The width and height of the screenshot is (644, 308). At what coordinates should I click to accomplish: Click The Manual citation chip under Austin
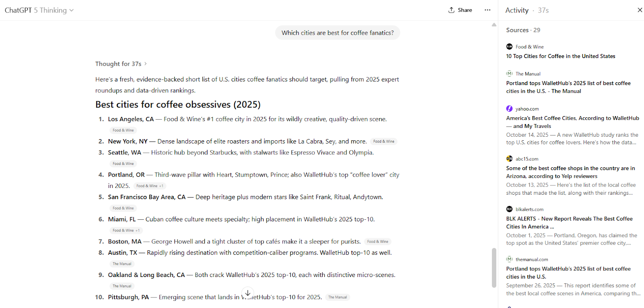click(x=122, y=264)
